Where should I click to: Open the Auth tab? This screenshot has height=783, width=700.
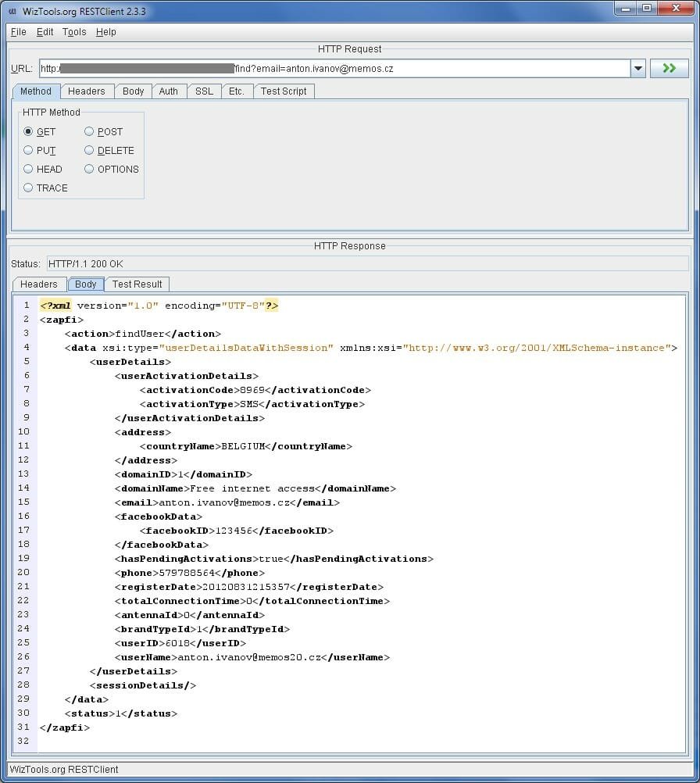(169, 91)
